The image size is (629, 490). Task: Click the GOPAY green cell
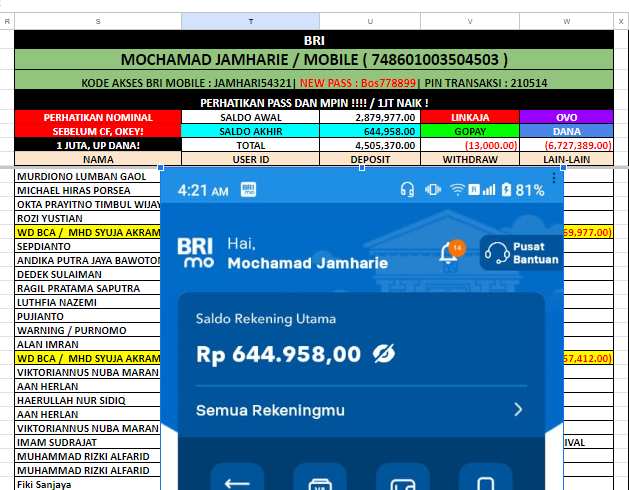pos(470,131)
